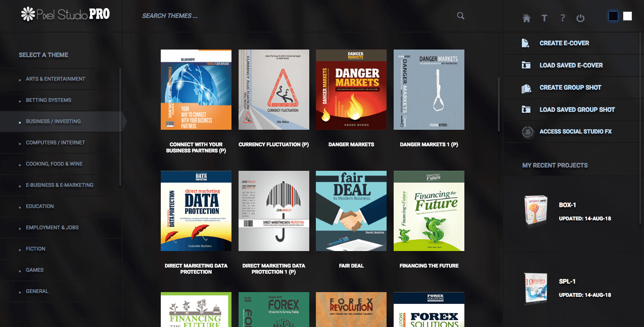Click the Load Saved E-Cover folder icon
This screenshot has height=327, width=644.
tap(526, 65)
